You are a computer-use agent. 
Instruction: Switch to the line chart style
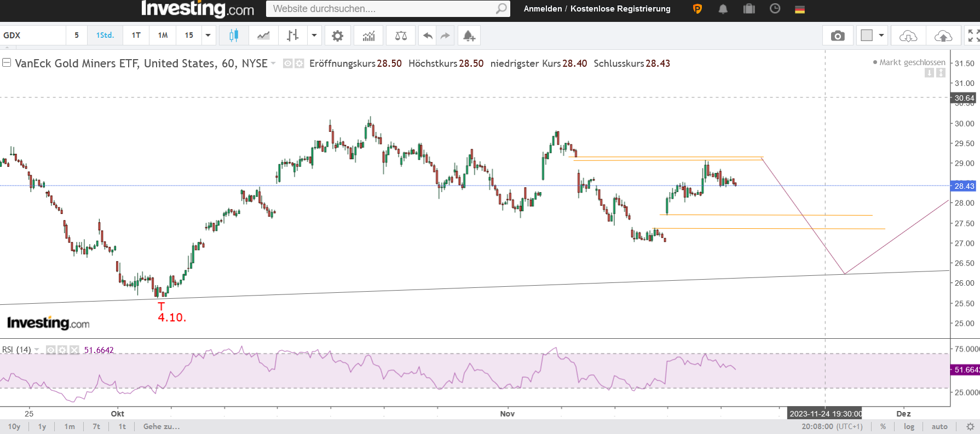click(x=263, y=36)
